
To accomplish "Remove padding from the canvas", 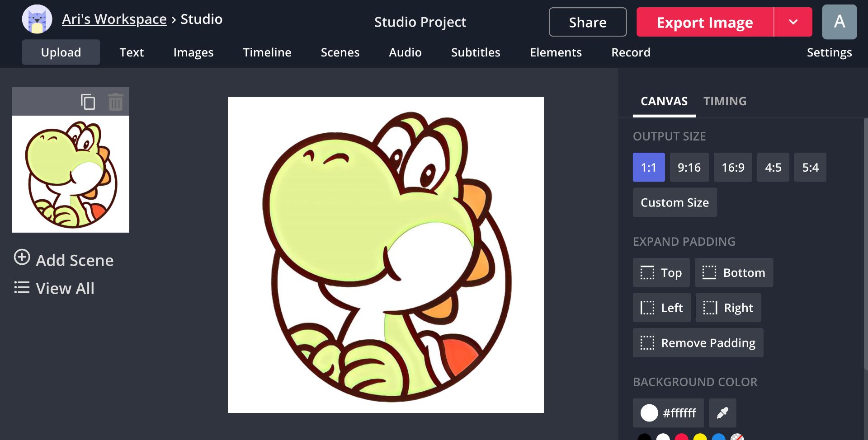I will coord(698,343).
